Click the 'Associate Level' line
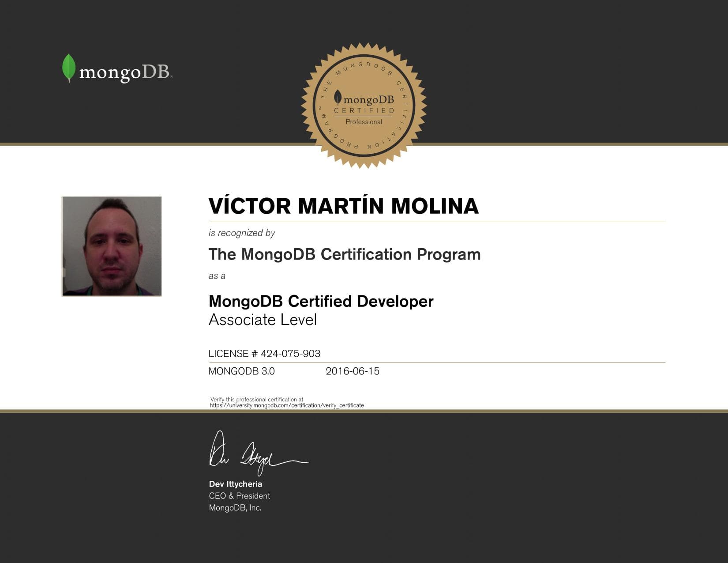The height and width of the screenshot is (563, 728). (263, 320)
